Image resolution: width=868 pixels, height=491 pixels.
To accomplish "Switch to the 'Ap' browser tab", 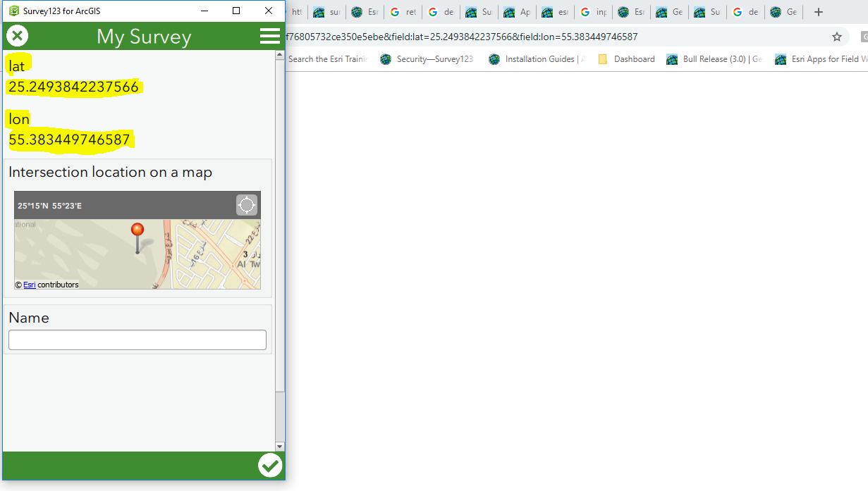I will [517, 12].
